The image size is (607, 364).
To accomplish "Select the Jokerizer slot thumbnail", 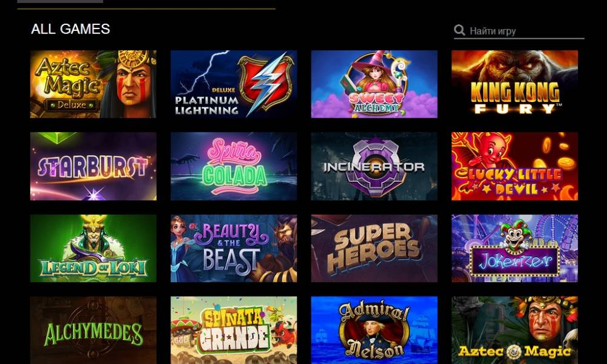I will point(515,248).
